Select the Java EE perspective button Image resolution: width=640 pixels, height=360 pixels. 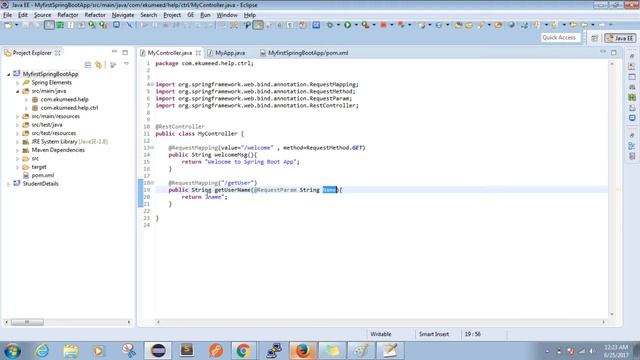click(x=620, y=38)
